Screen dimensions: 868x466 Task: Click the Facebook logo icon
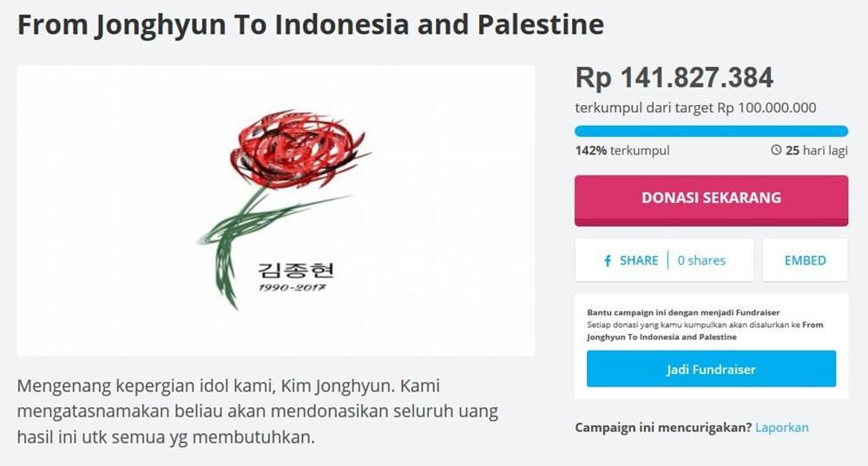click(x=608, y=260)
